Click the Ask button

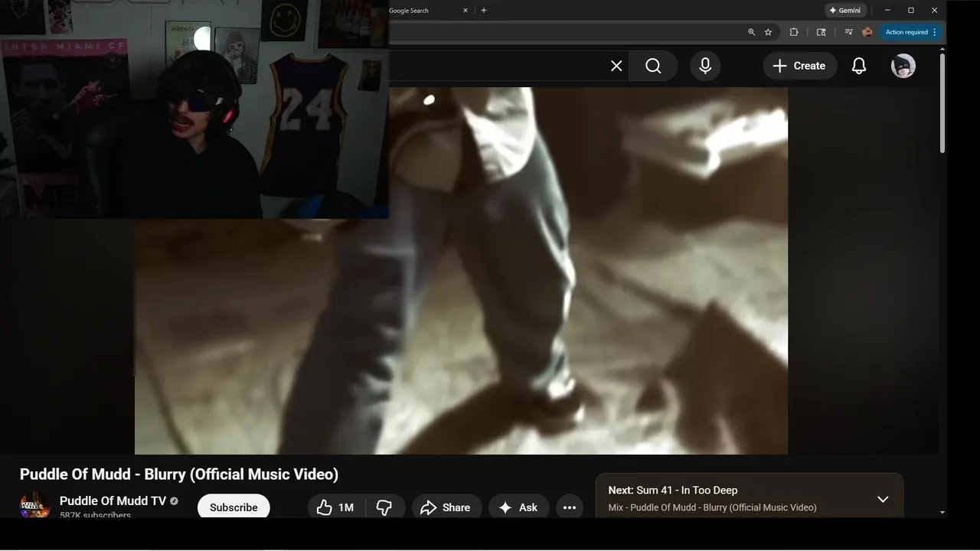(518, 507)
